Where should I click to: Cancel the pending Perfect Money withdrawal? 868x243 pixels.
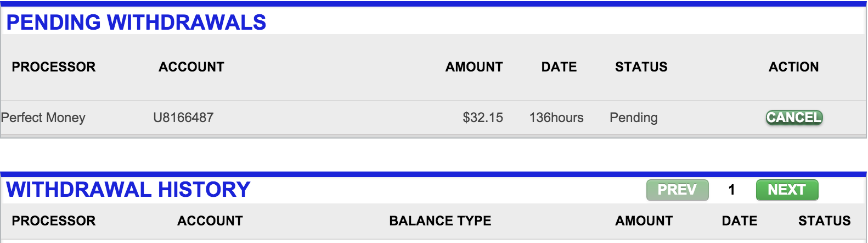tap(794, 118)
